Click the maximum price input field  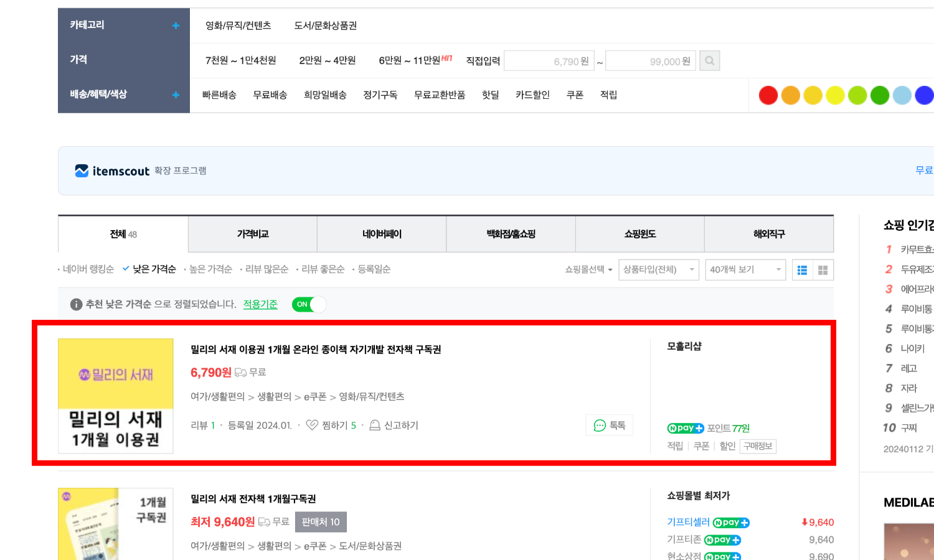point(651,61)
